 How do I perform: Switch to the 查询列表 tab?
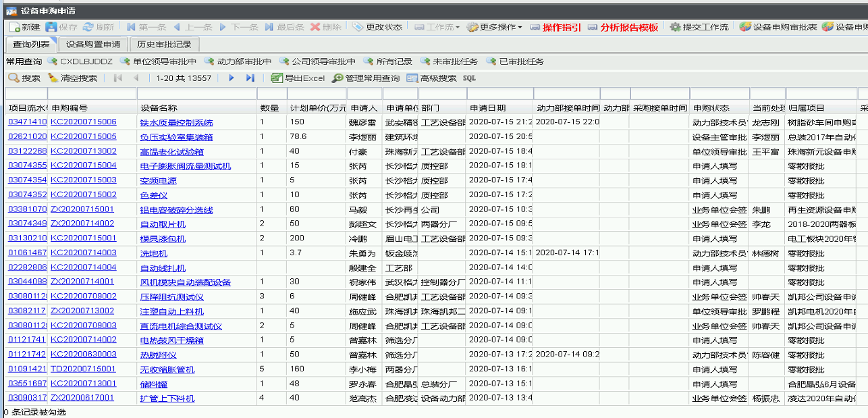click(31, 45)
